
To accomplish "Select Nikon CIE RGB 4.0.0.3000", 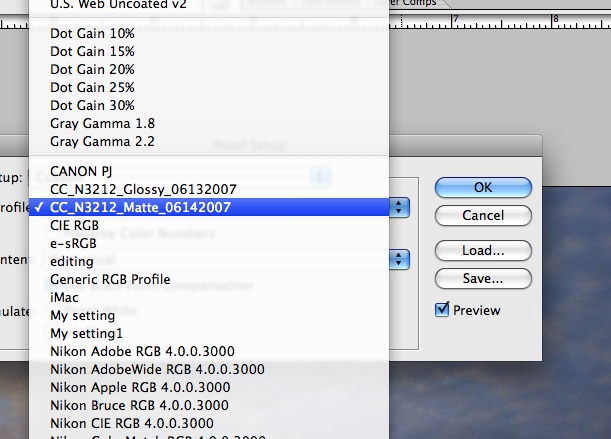I will (209, 423).
